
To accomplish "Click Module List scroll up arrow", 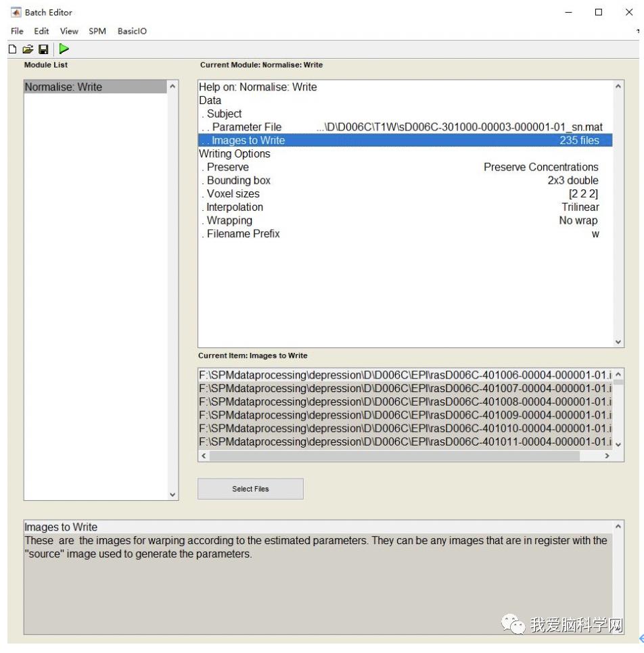I will (x=172, y=87).
